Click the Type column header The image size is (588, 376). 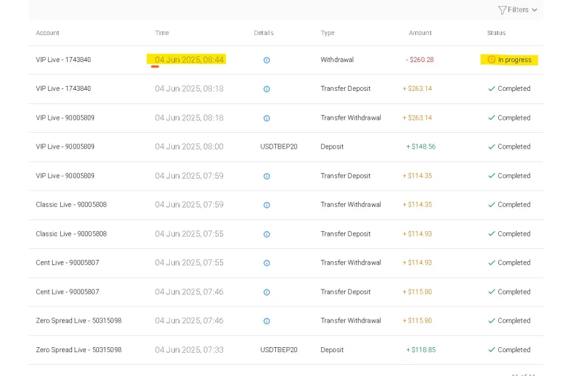(x=327, y=33)
